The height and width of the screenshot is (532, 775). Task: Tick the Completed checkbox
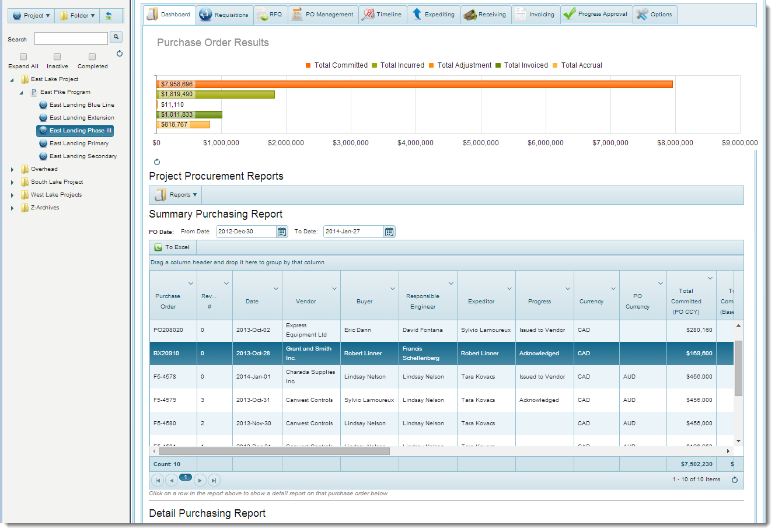[x=92, y=57]
